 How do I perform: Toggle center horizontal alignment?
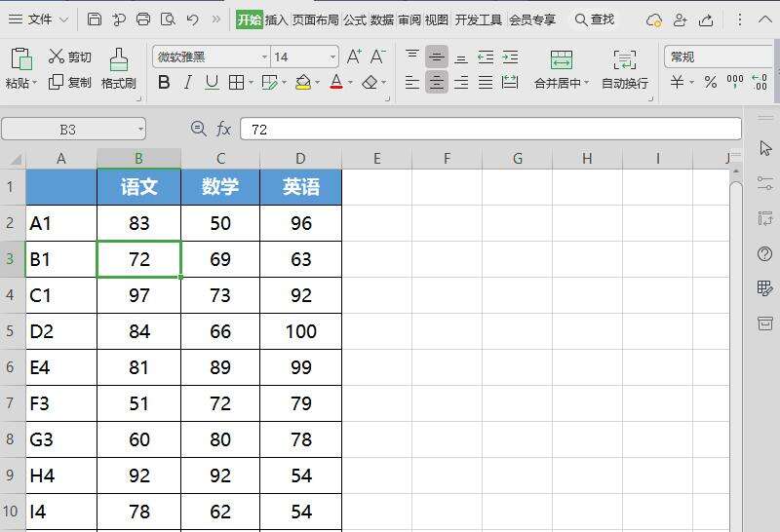436,82
